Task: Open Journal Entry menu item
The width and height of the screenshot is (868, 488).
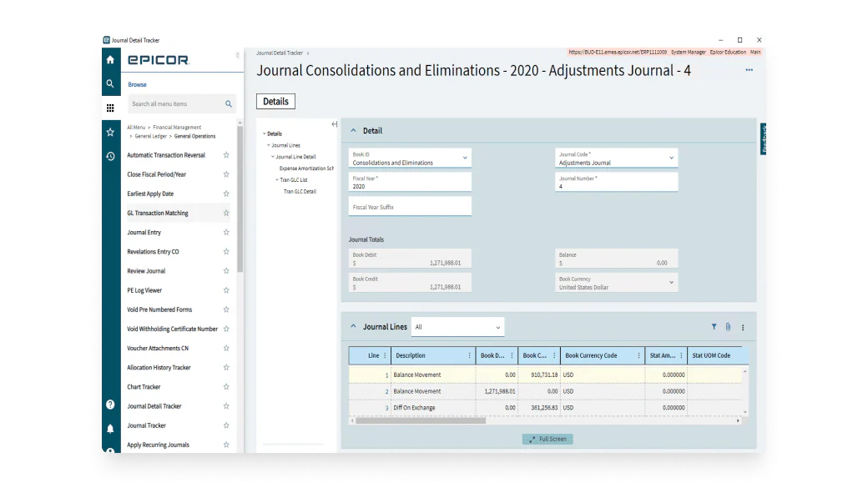Action: point(144,233)
